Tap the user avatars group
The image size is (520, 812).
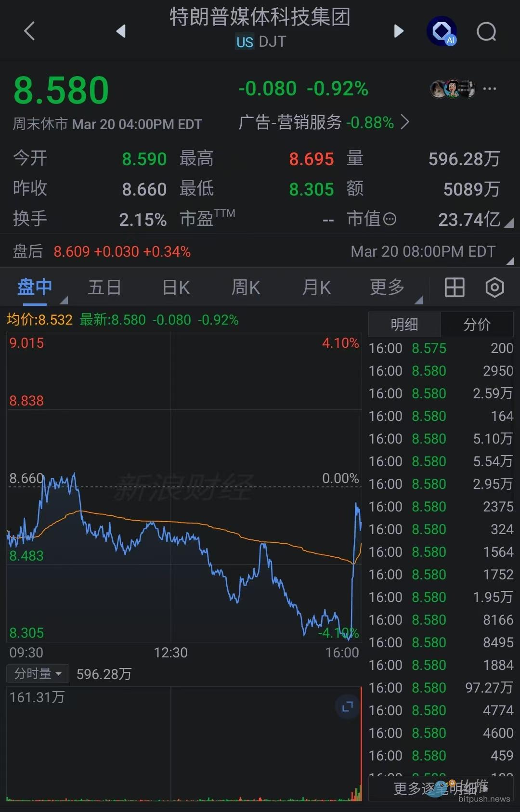click(452, 89)
